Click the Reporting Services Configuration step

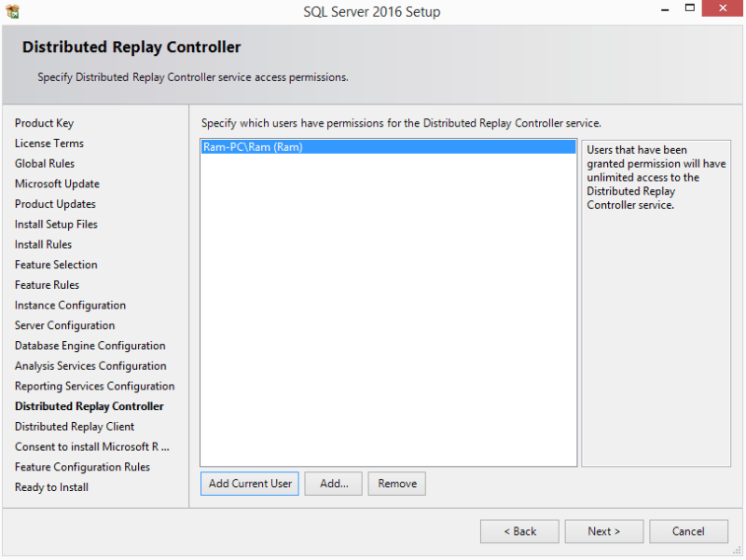click(x=95, y=386)
